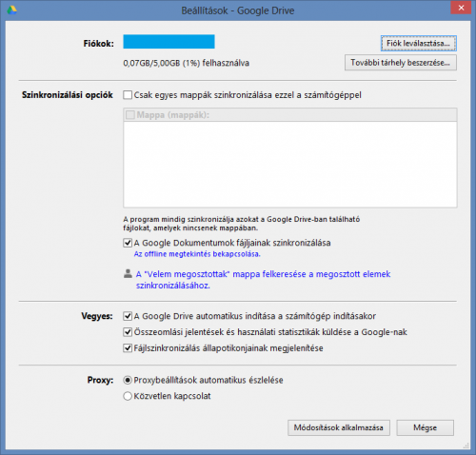
Task: Click 'Fiók leválasztása...' button
Action: [419, 44]
